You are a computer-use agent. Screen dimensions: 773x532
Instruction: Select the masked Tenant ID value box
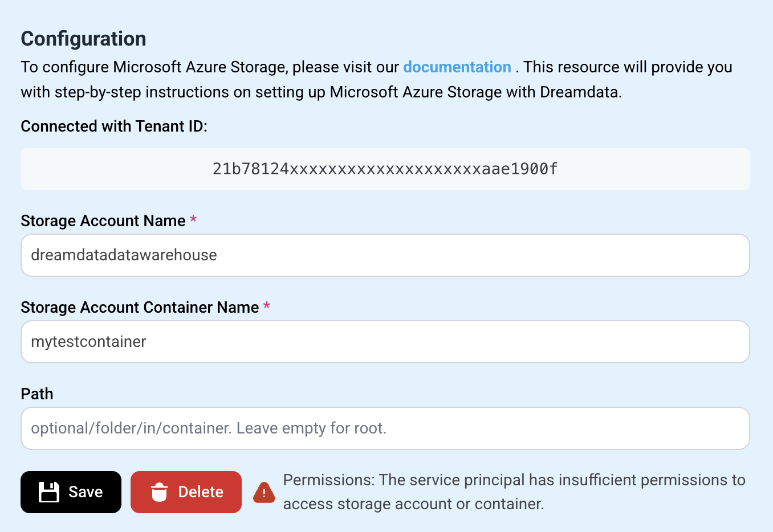(385, 169)
